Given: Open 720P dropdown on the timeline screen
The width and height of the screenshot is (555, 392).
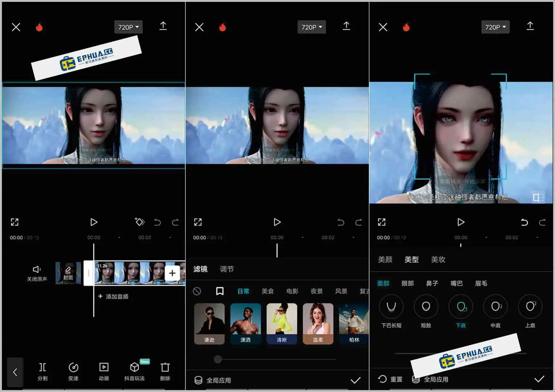Looking at the screenshot, I should (128, 27).
